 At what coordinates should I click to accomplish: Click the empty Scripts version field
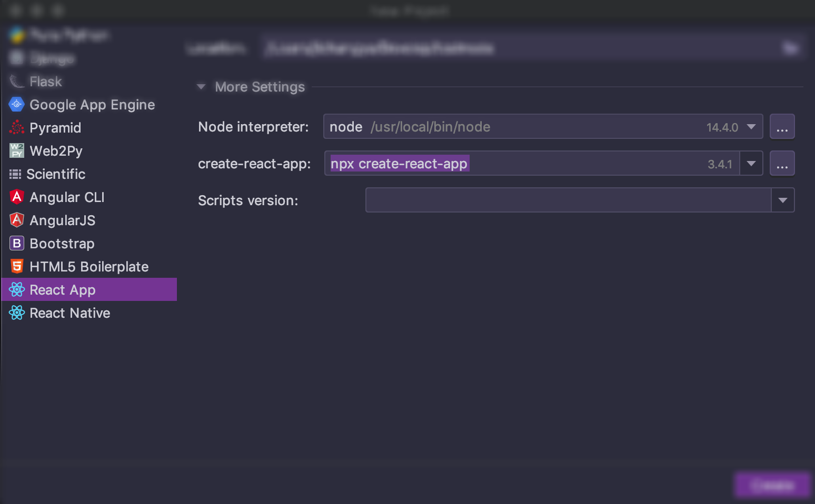click(x=569, y=200)
